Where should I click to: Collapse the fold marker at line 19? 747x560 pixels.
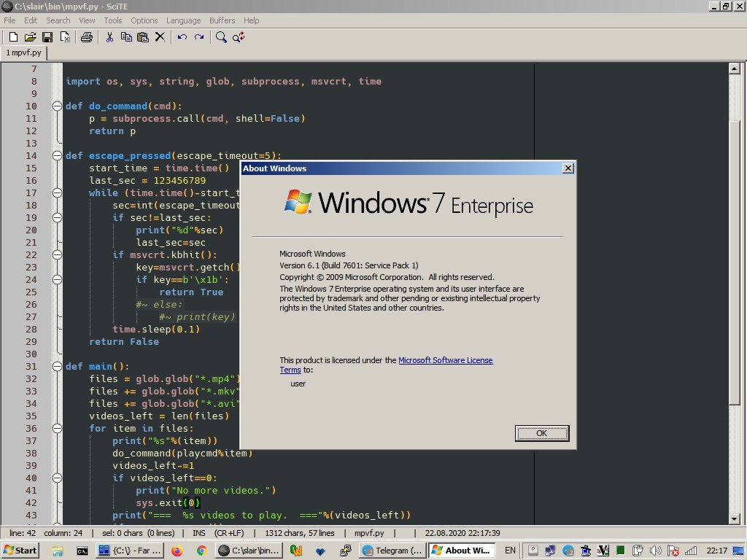pos(57,217)
